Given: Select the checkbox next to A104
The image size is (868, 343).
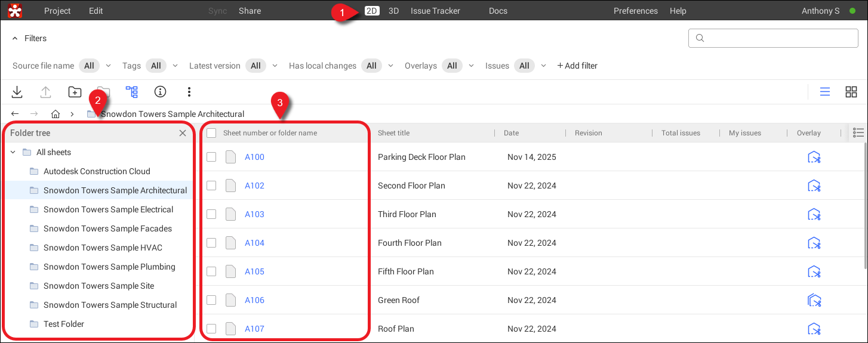Looking at the screenshot, I should pos(211,243).
